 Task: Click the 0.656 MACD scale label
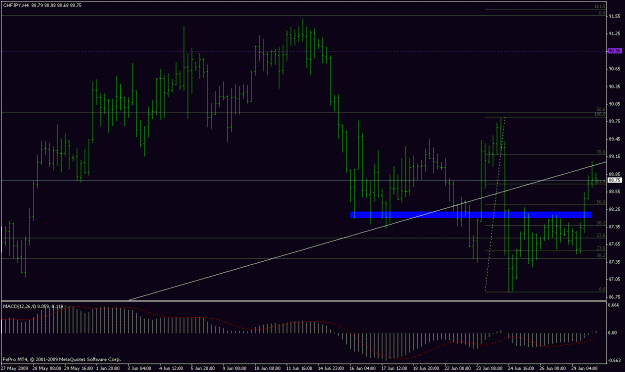614,305
